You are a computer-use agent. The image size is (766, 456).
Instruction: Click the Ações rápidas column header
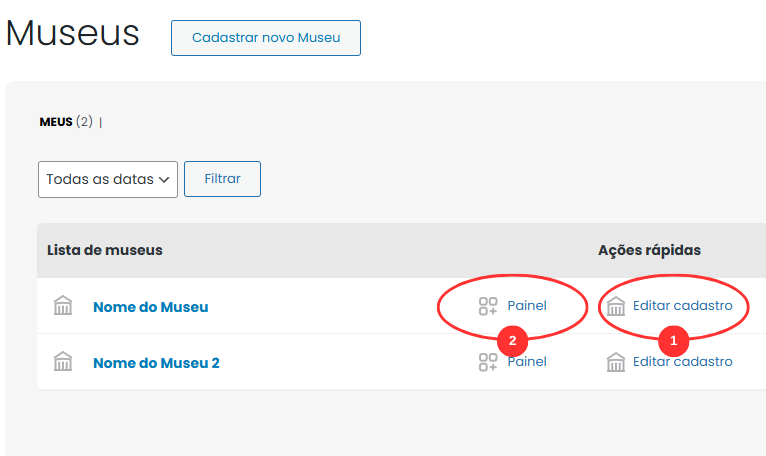click(649, 250)
